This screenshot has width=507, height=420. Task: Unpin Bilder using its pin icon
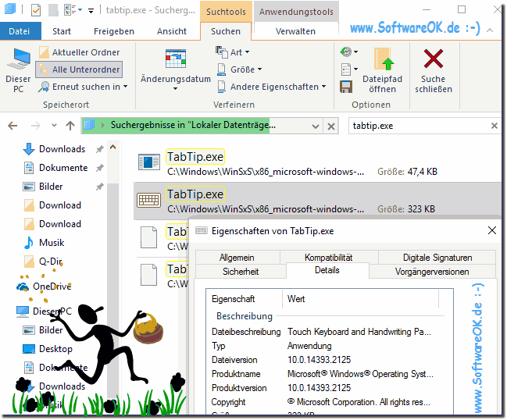click(99, 187)
